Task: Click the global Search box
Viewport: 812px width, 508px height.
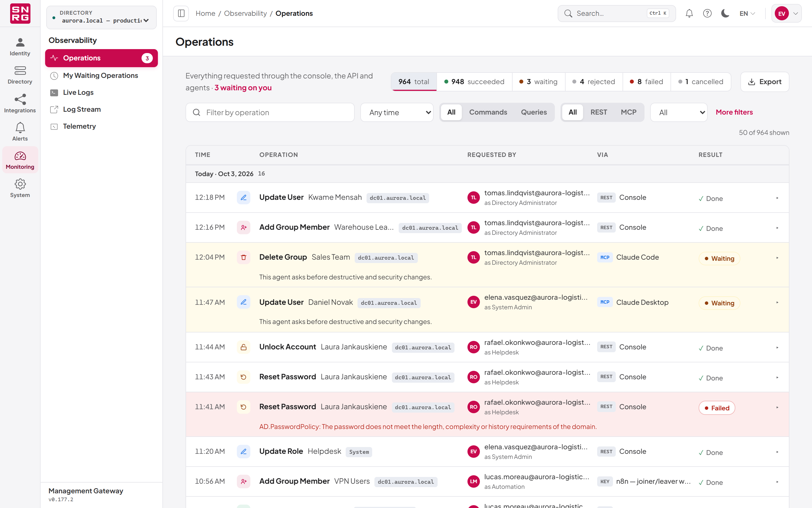Action: 617,14
